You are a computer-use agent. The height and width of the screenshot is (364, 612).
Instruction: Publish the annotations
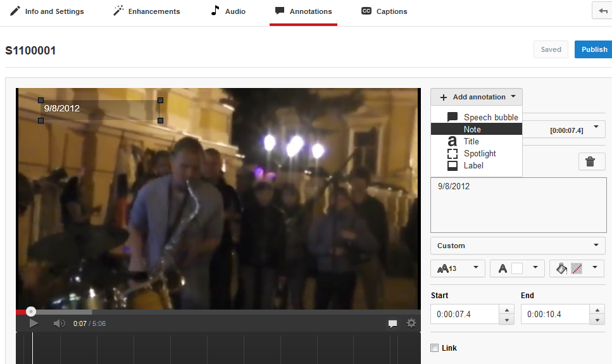click(x=594, y=49)
